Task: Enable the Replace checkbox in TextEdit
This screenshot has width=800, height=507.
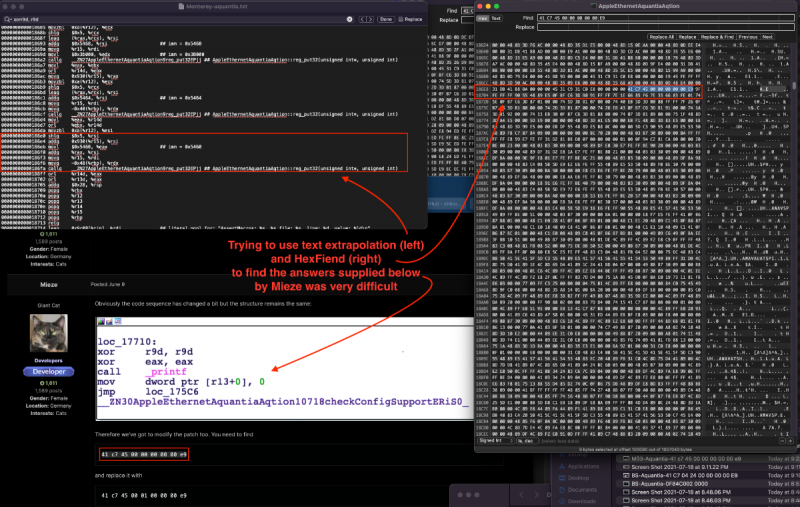Action: point(400,19)
